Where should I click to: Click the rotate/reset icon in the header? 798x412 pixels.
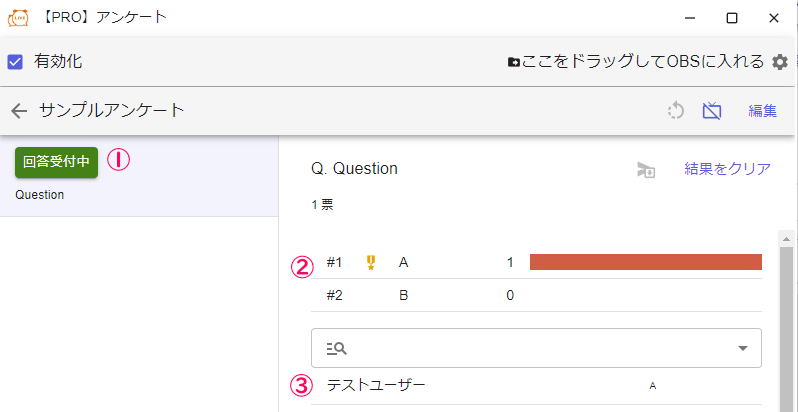676,111
